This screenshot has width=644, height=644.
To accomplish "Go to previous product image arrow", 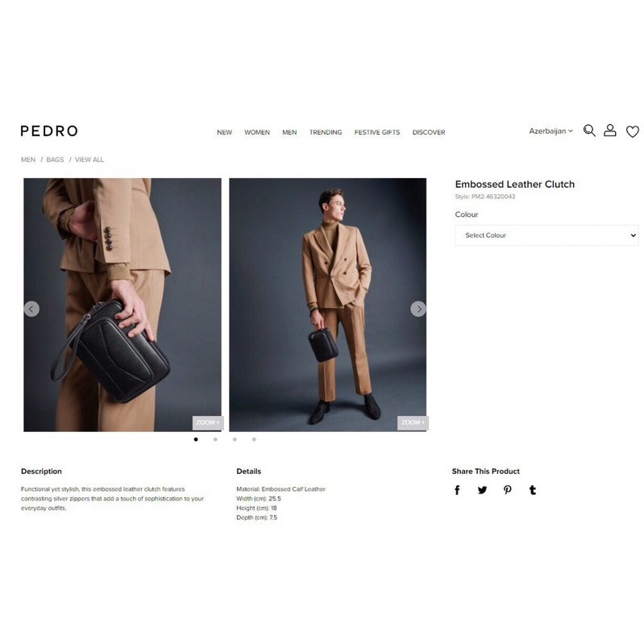I will (x=31, y=309).
